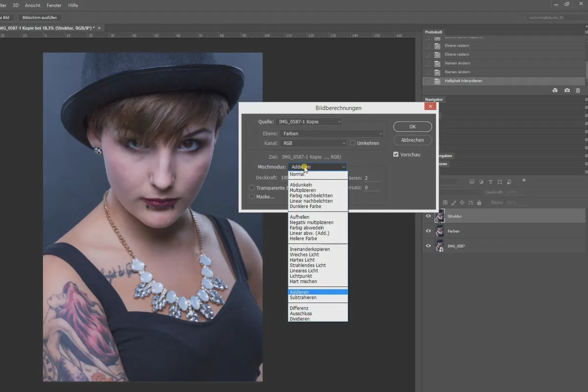Click the lock all padlock icon
Screen dimensions: 588x392
click(x=479, y=202)
